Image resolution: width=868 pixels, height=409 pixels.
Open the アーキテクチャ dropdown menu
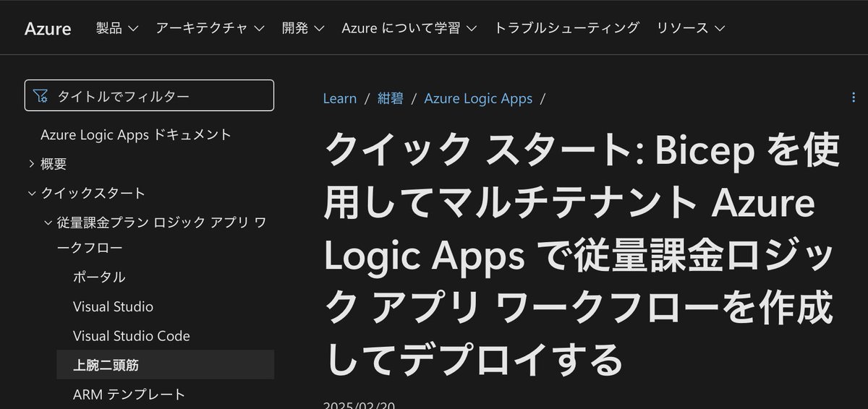210,28
